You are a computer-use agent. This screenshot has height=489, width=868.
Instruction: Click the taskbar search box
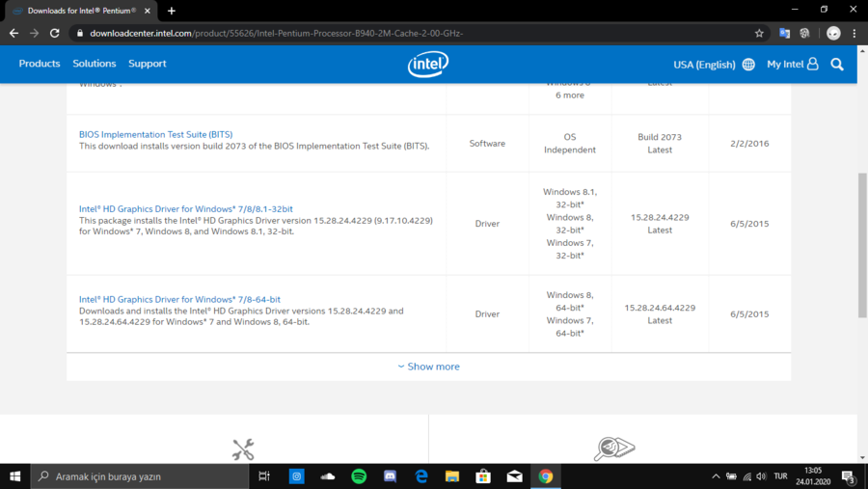[140, 476]
